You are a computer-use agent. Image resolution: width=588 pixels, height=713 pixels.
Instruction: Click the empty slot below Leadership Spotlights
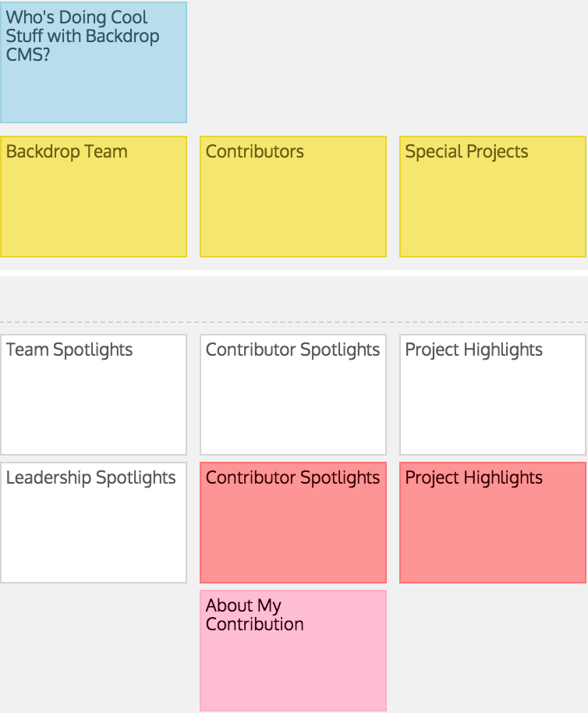click(x=94, y=651)
